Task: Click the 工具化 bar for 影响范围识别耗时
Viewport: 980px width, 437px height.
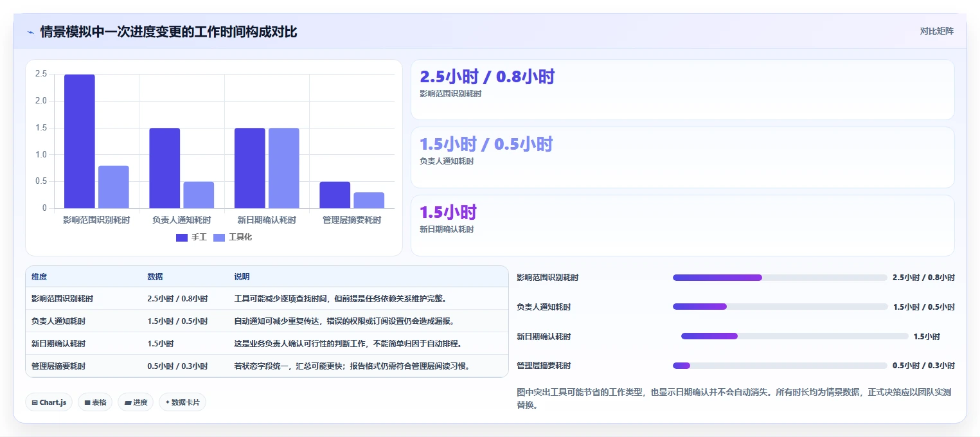Action: [x=114, y=187]
